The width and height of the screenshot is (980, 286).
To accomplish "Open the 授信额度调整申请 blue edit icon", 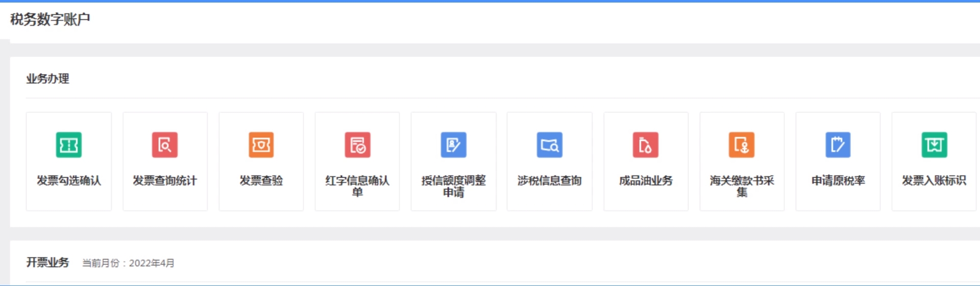I will pyautogui.click(x=453, y=145).
